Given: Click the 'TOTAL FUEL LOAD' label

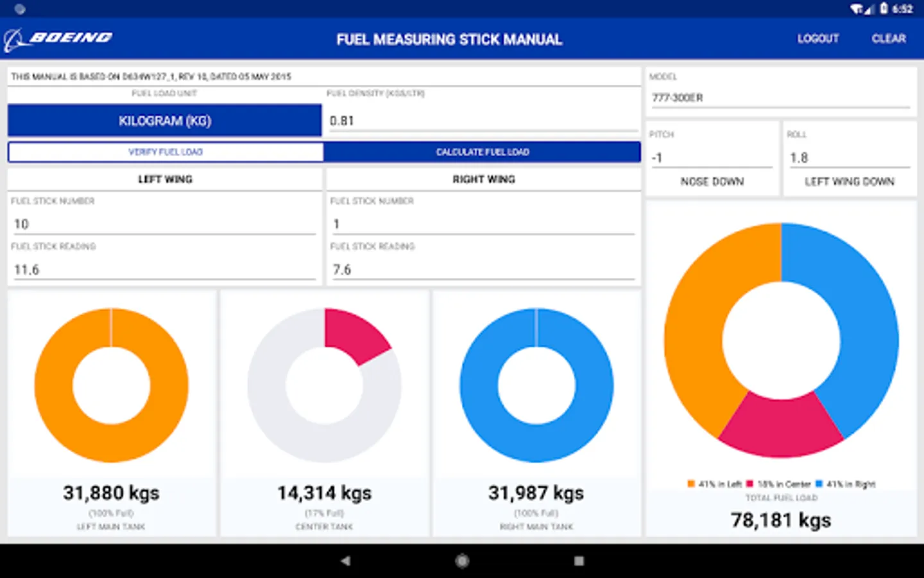Looking at the screenshot, I should 781,498.
